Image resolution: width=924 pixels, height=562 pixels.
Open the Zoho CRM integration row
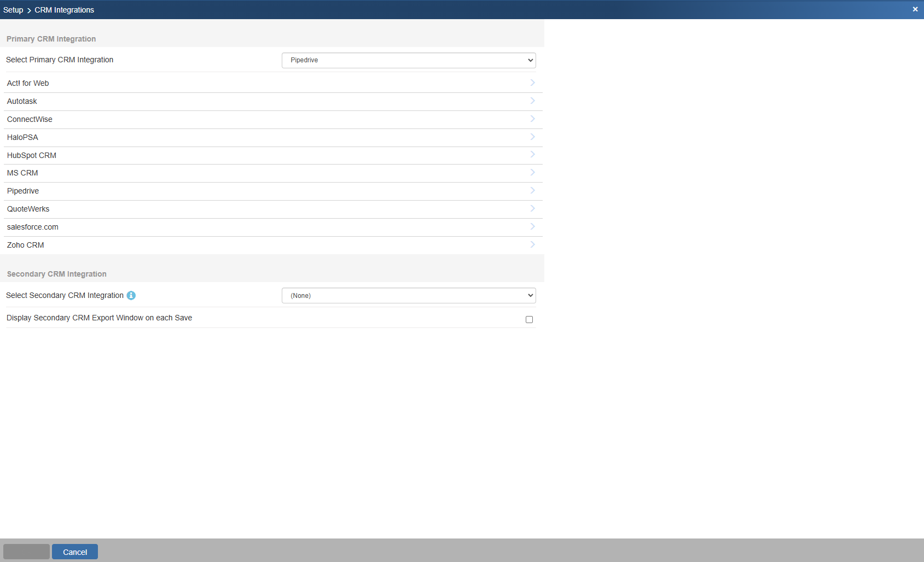[x=273, y=245]
